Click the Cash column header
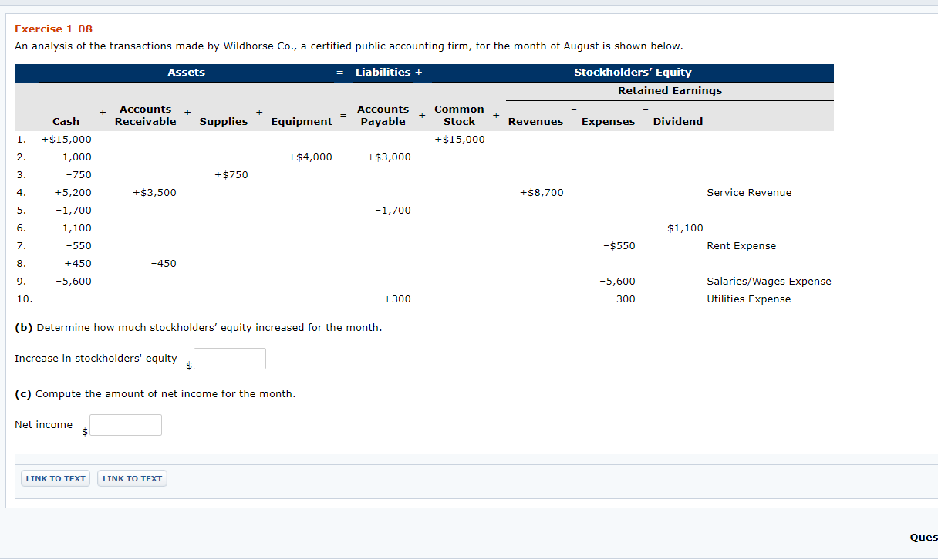Screen dimensions: 938x560 [66, 121]
